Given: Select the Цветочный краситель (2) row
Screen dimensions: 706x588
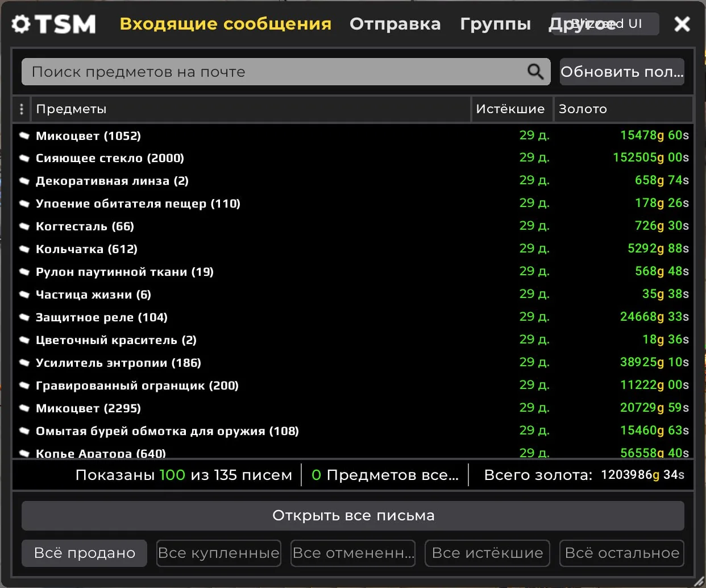Looking at the screenshot, I should (x=353, y=340).
